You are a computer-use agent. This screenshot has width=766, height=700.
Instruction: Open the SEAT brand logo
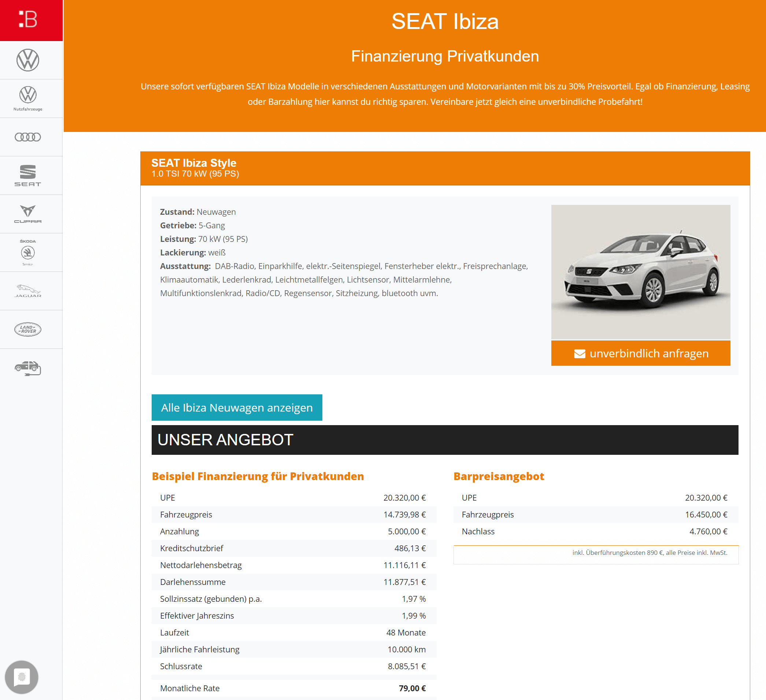click(x=28, y=175)
